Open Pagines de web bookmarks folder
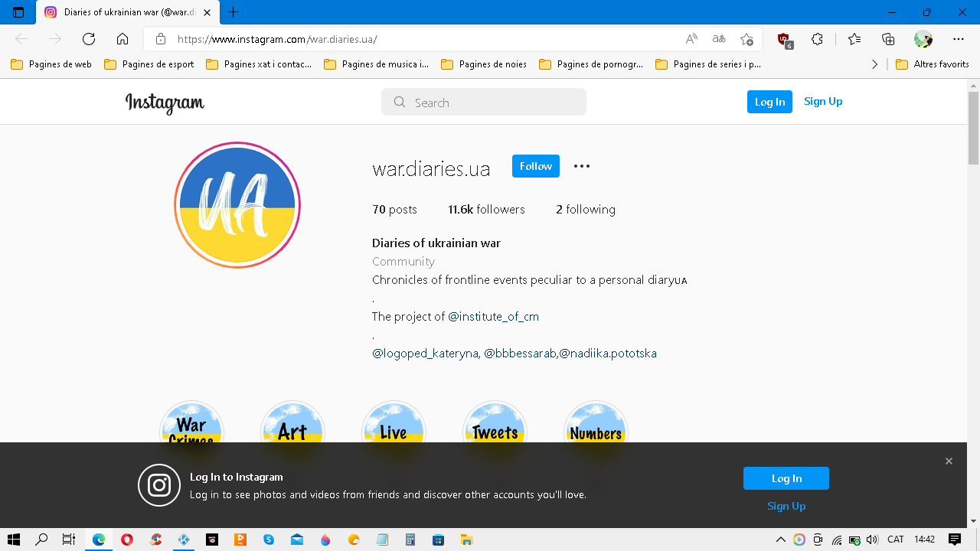 click(x=51, y=64)
